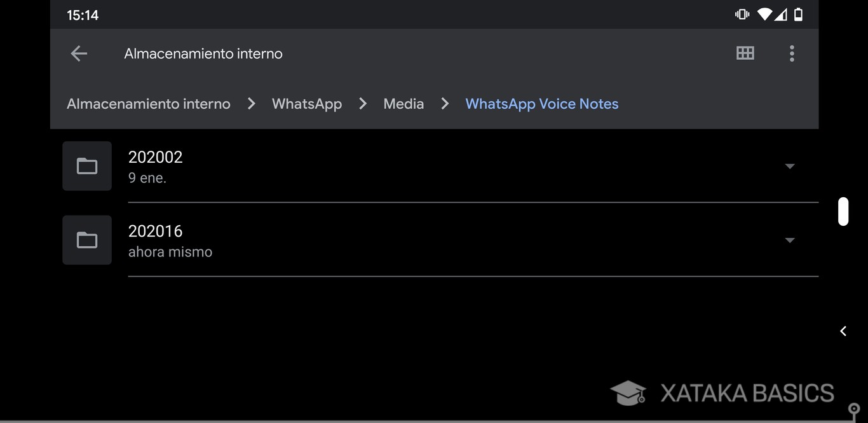Tap the Almacenamiento interno title
The height and width of the screenshot is (423, 868).
coord(203,53)
